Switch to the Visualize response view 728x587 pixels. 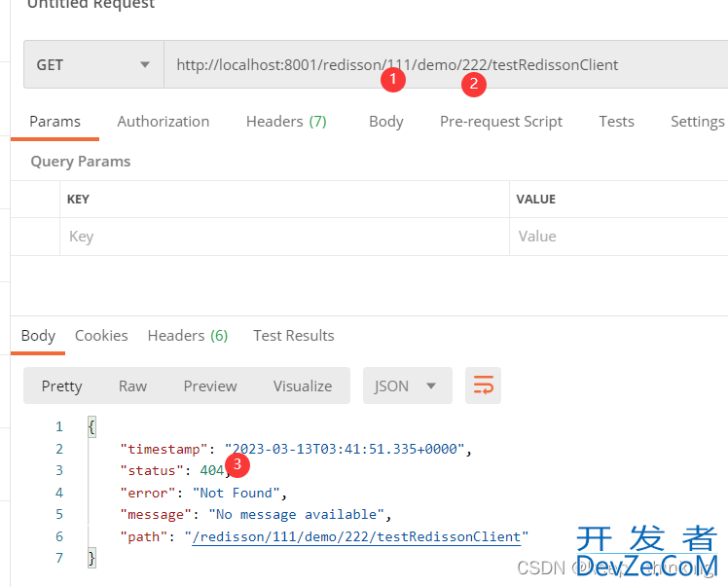tap(303, 385)
